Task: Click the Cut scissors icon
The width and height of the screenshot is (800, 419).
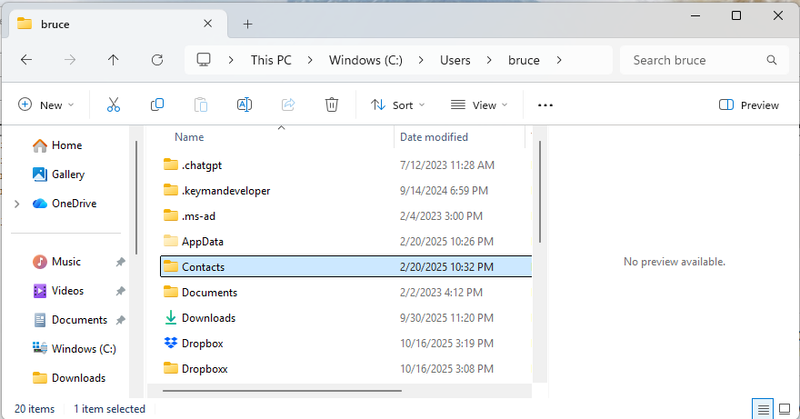Action: (113, 105)
